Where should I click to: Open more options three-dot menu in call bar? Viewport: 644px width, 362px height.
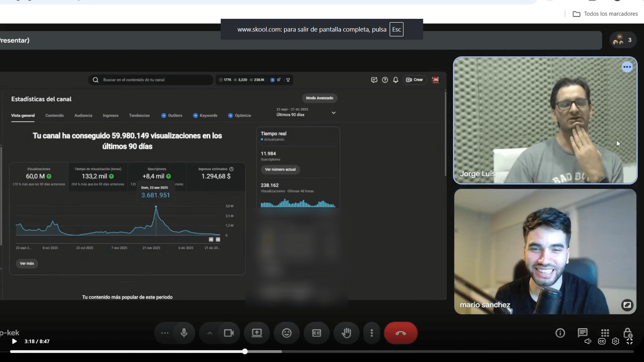coord(372,333)
